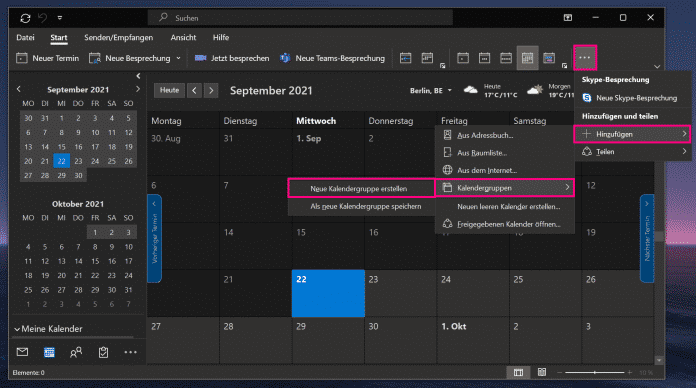Choose Aus dem Internet...

coord(505,170)
